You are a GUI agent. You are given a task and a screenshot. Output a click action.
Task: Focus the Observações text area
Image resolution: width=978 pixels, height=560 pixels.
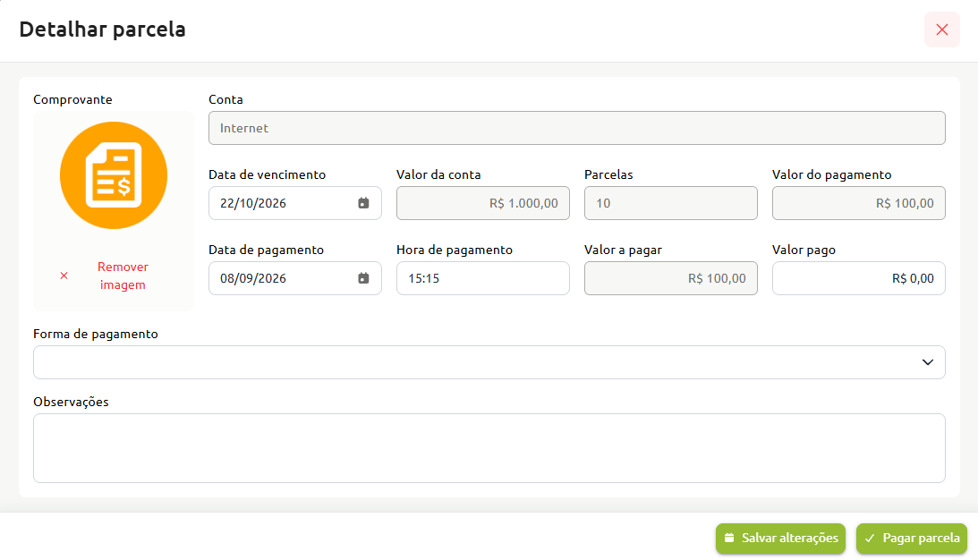489,448
